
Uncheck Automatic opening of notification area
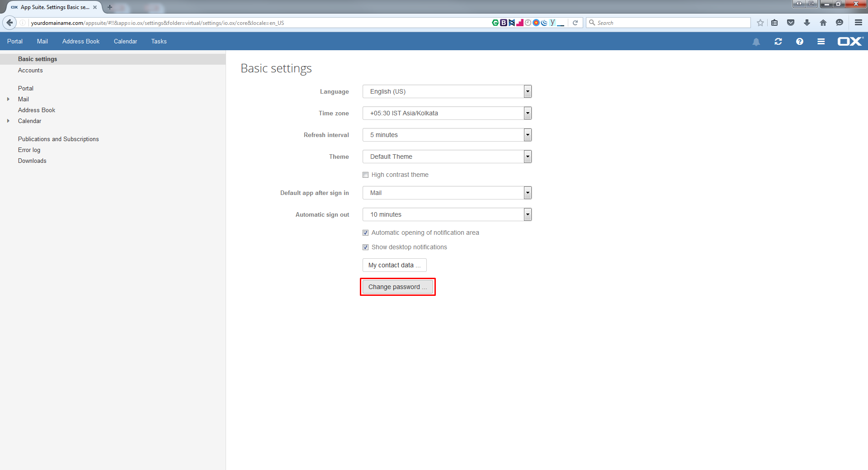(x=365, y=233)
